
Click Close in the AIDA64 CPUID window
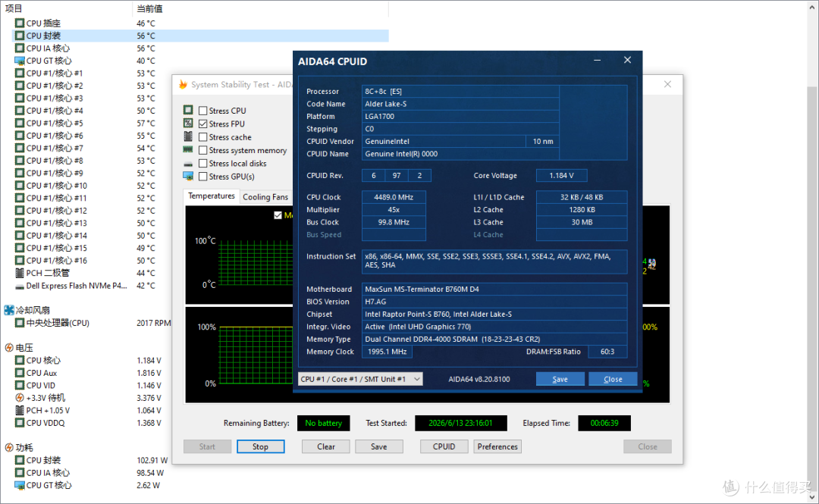(x=613, y=379)
